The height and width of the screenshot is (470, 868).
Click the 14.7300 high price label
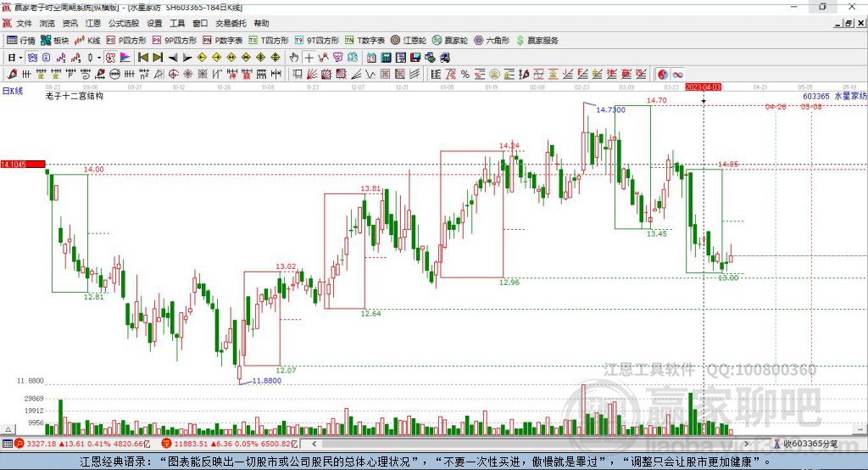(x=610, y=109)
